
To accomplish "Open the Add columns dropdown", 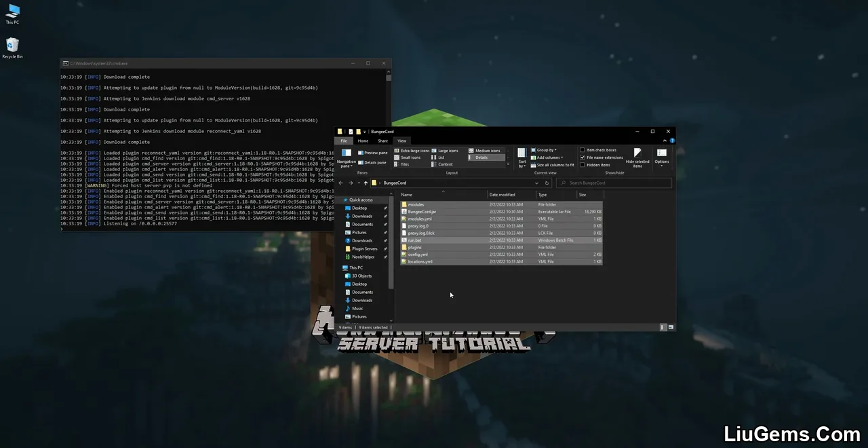I will [547, 157].
